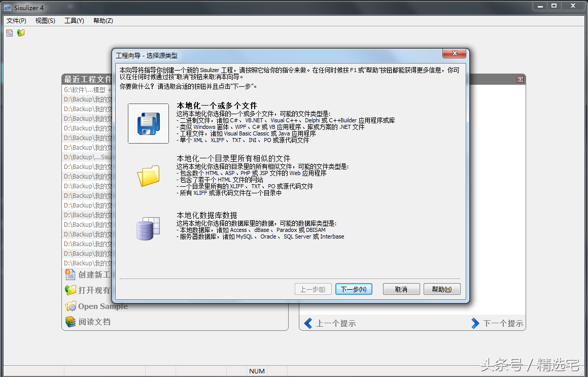This screenshot has width=588, height=377.
Task: Close the 工程向导 dialog
Action: coord(455,54)
